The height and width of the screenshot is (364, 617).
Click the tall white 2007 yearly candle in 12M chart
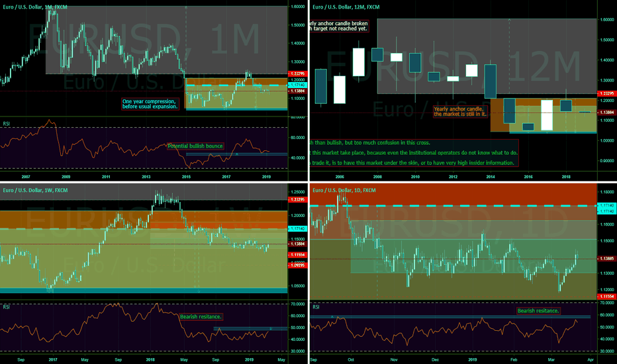click(358, 62)
